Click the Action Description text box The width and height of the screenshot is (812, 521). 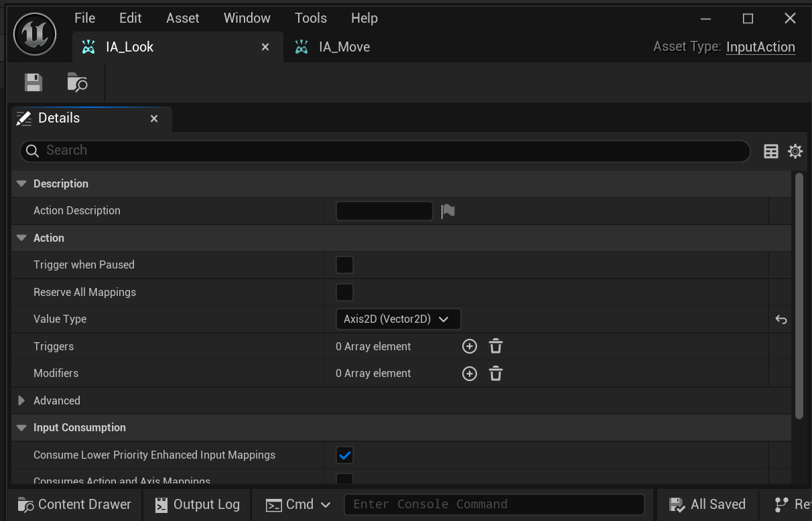(384, 211)
